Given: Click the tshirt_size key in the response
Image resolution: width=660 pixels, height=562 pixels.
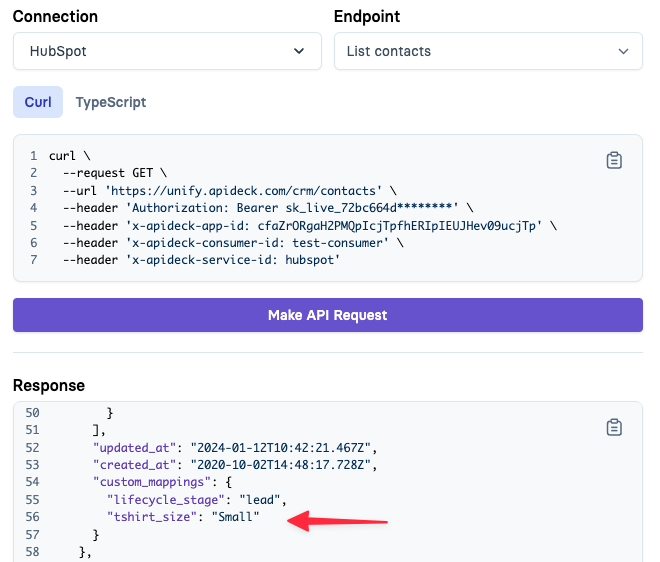Looking at the screenshot, I should point(152,517).
